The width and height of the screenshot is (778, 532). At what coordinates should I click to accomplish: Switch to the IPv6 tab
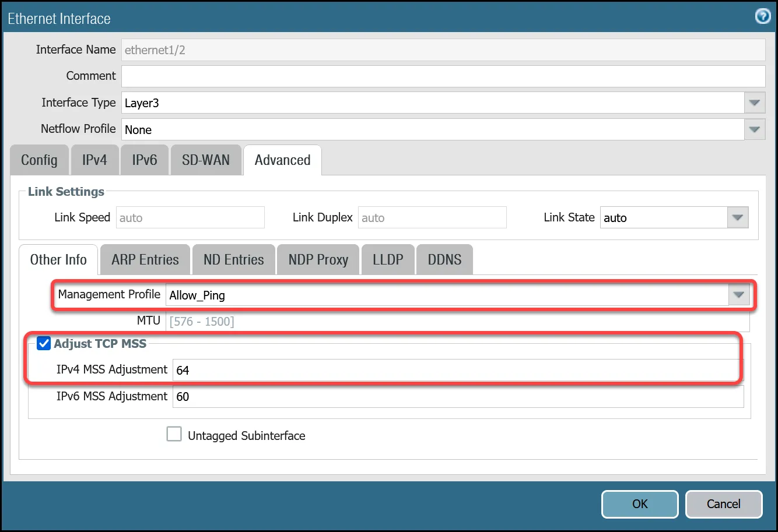144,160
